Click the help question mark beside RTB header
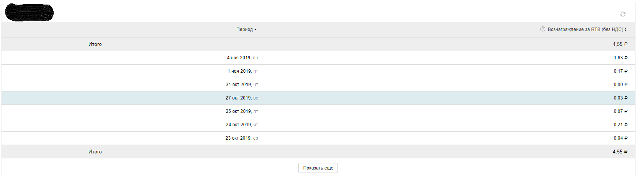This screenshot has height=176, width=644. [542, 29]
